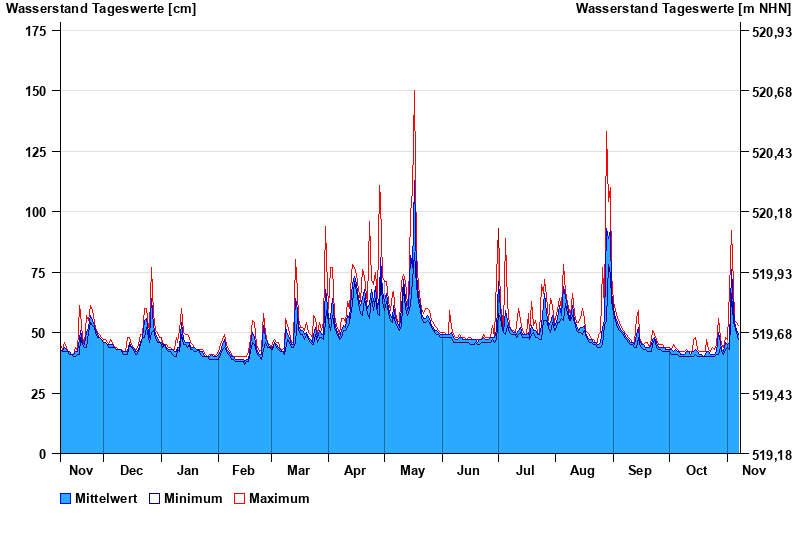Select the Minimum legend label
Screen dimensions: 800x550
(x=193, y=498)
